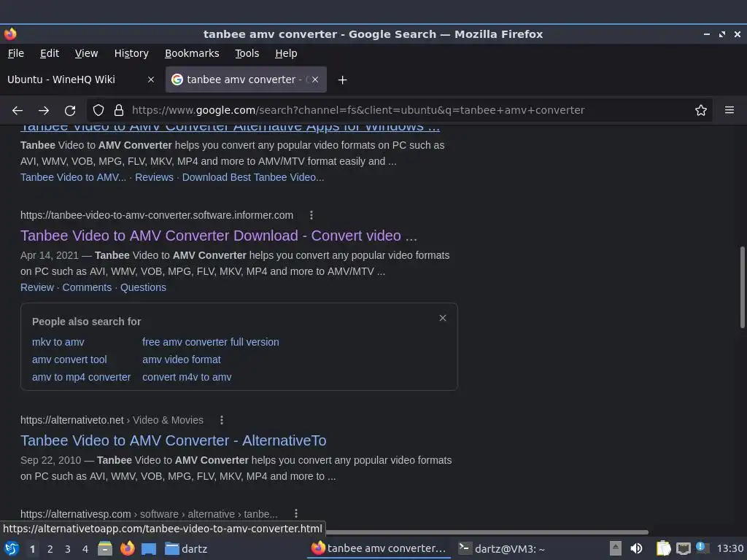Open options for alternativesp.com result

coord(296,513)
